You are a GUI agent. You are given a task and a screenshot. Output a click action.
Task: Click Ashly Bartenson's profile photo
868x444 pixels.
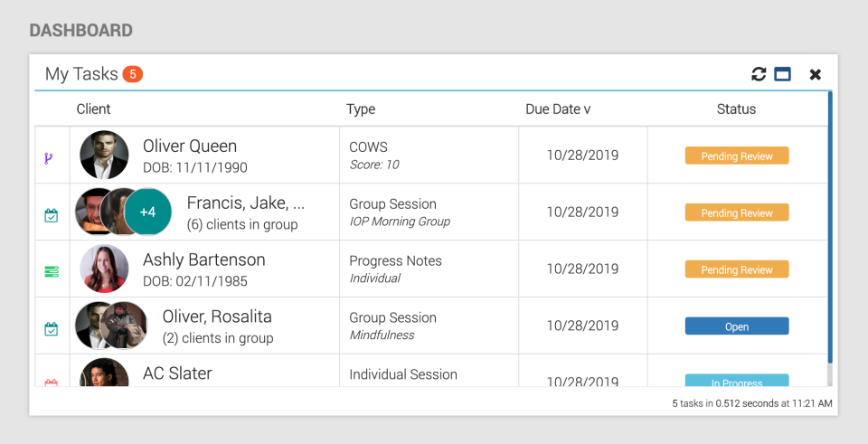coord(104,269)
